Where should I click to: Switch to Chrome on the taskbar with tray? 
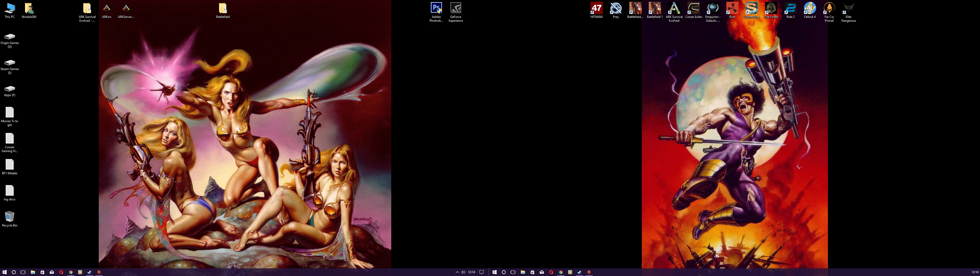(71, 272)
